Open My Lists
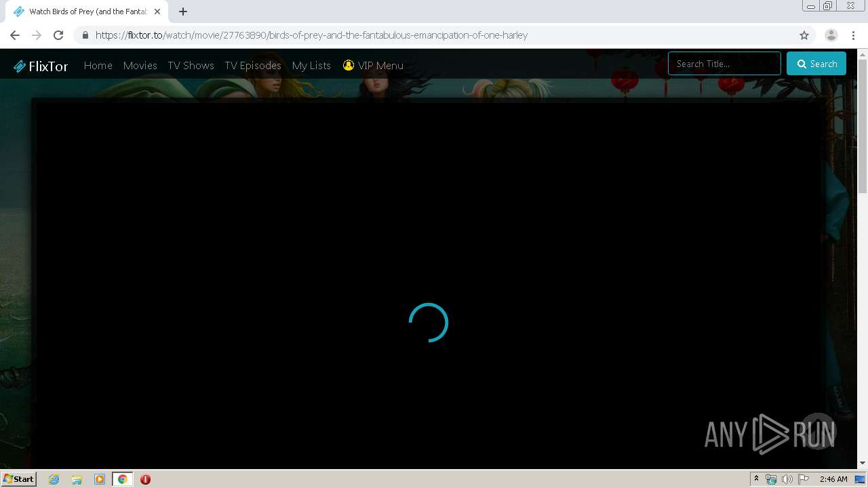 click(311, 66)
